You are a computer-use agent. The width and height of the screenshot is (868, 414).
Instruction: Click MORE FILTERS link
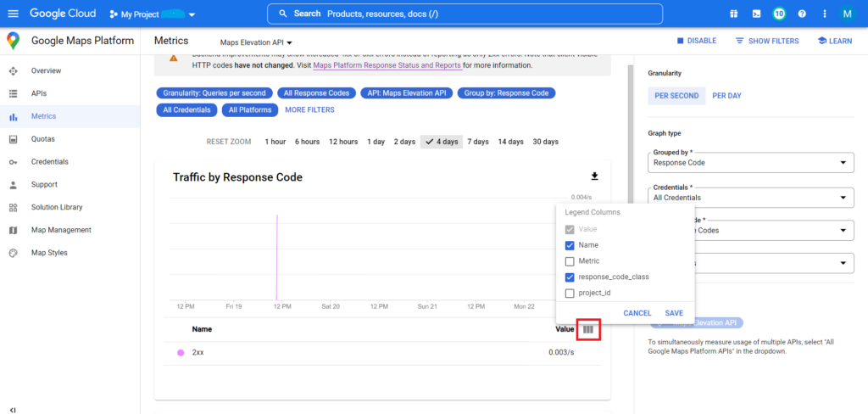point(309,109)
